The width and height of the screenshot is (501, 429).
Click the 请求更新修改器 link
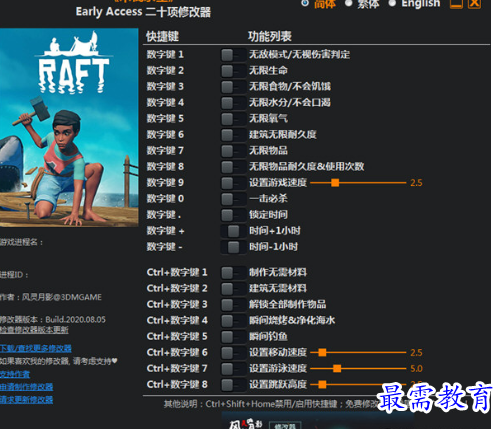tap(26, 400)
